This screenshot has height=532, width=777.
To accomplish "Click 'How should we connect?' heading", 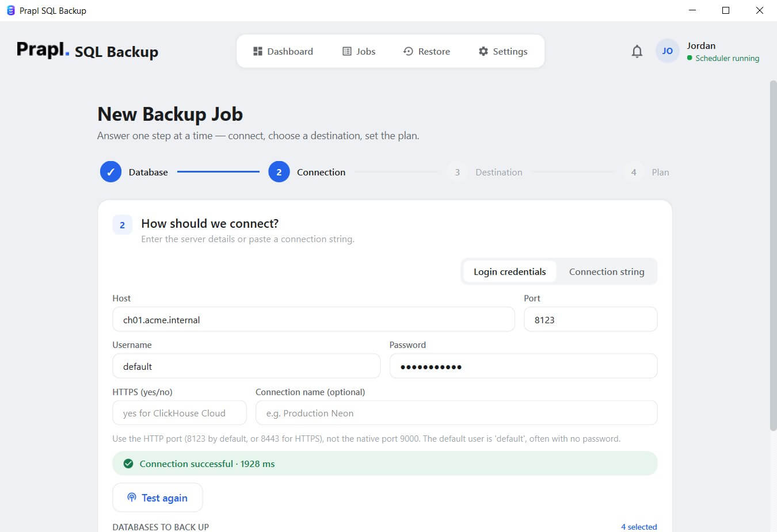I will [210, 223].
